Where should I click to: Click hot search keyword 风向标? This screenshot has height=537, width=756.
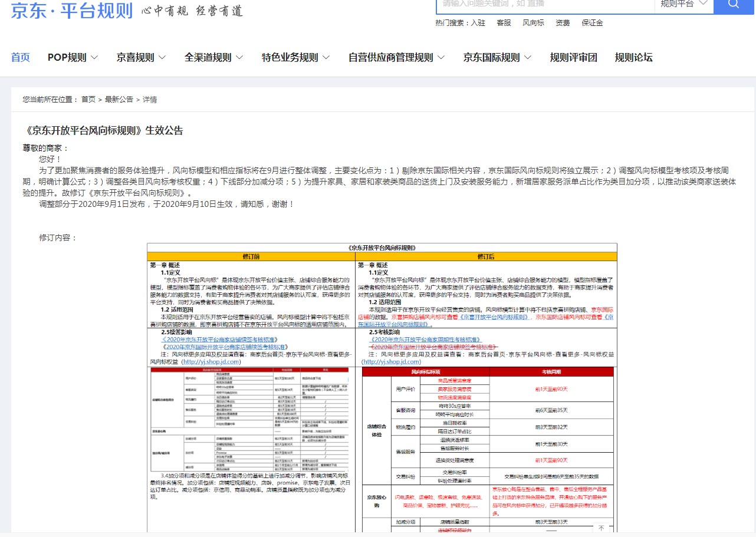[x=534, y=23]
